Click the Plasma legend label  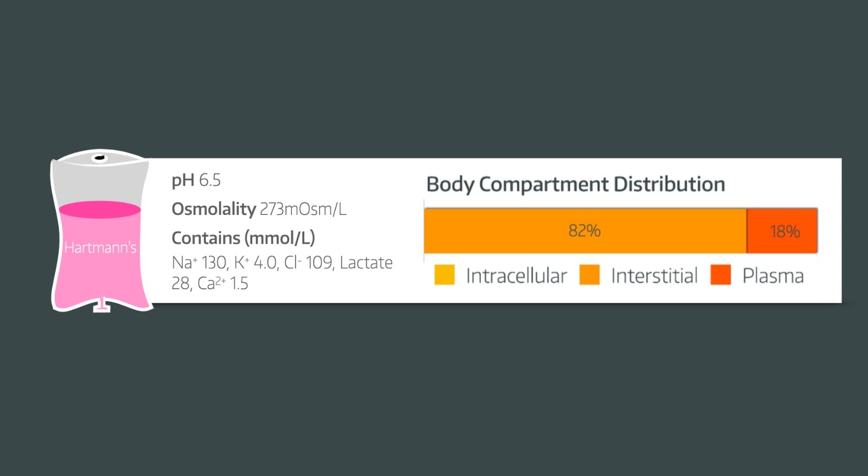pyautogui.click(x=773, y=276)
